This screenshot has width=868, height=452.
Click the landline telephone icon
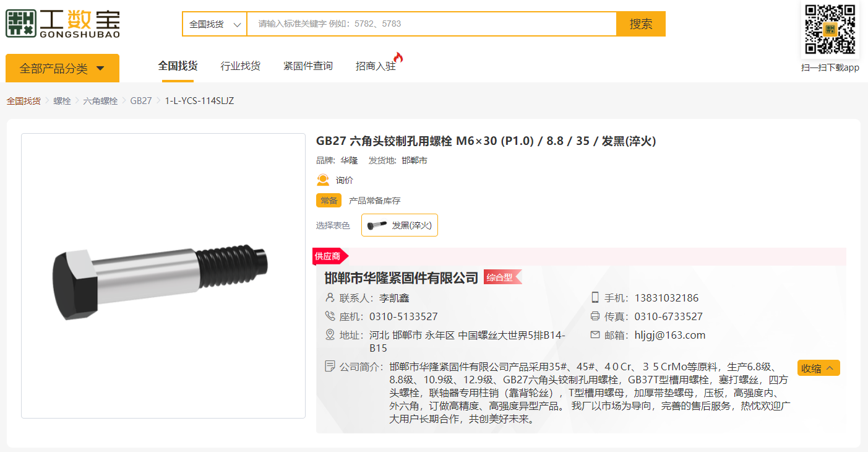[x=330, y=316]
